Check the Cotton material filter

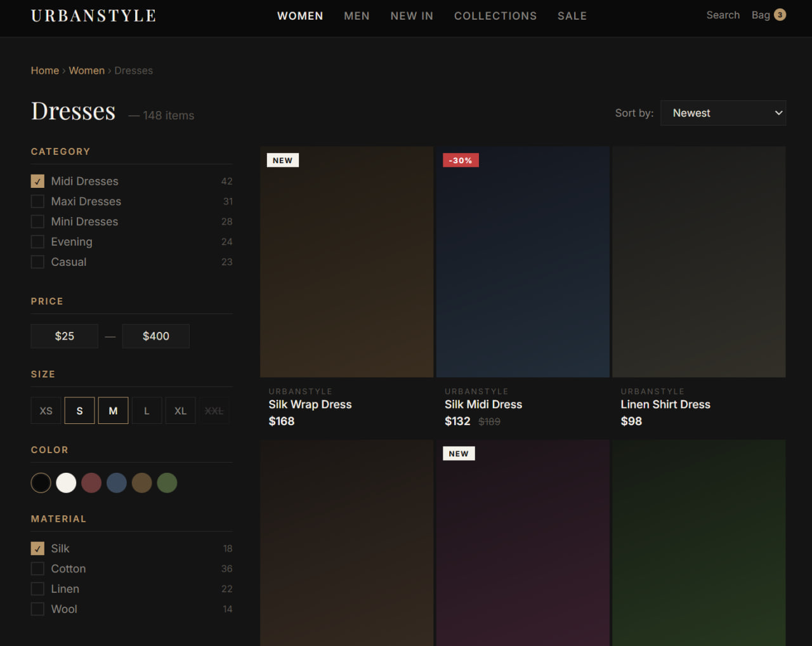click(x=38, y=569)
